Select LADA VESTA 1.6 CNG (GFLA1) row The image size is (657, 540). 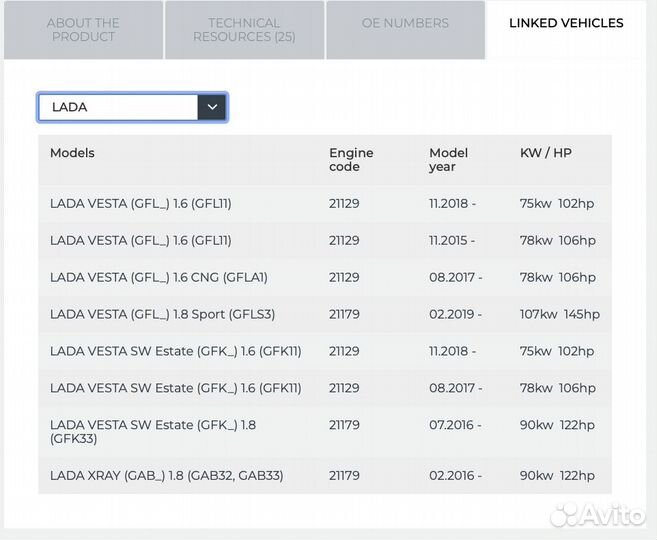[x=159, y=278]
